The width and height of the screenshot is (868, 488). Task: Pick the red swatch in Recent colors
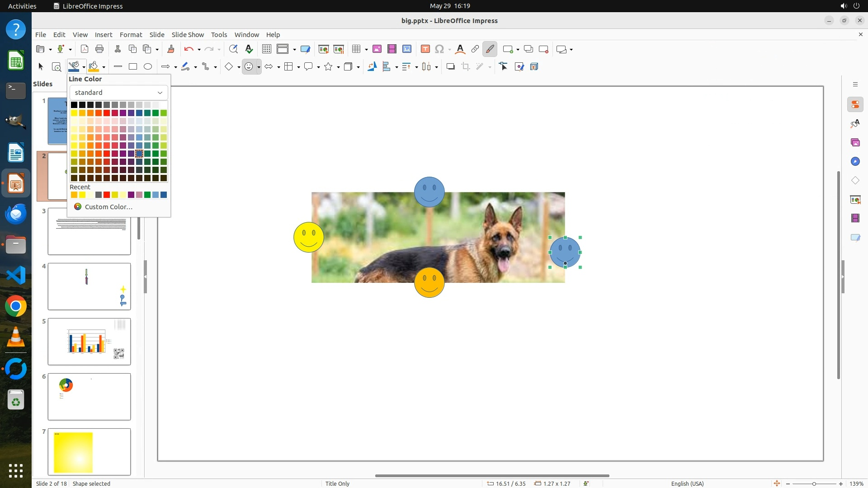[x=107, y=195]
